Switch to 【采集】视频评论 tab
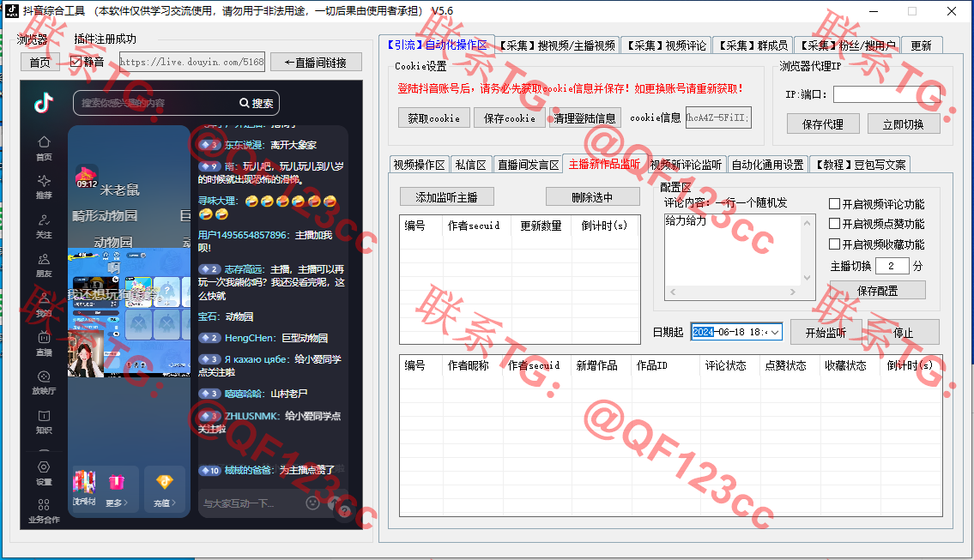This screenshot has height=560, width=974. point(666,45)
